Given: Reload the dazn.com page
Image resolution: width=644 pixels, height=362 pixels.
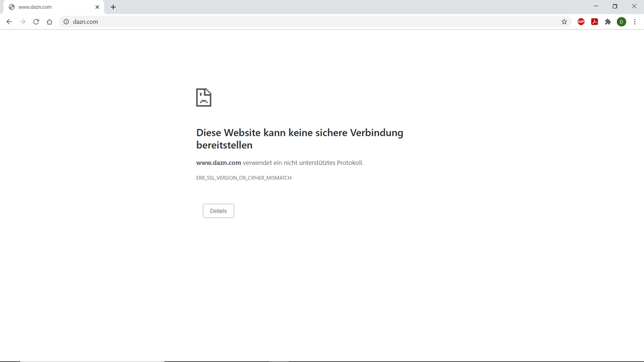Looking at the screenshot, I should 36,22.
